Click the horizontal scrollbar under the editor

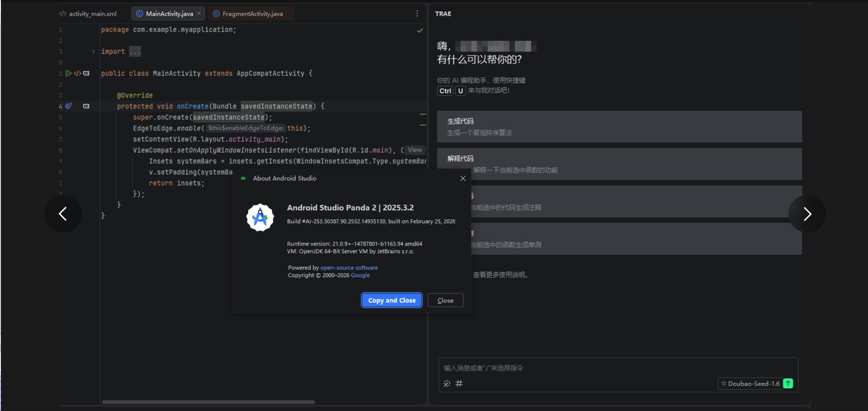click(x=208, y=402)
